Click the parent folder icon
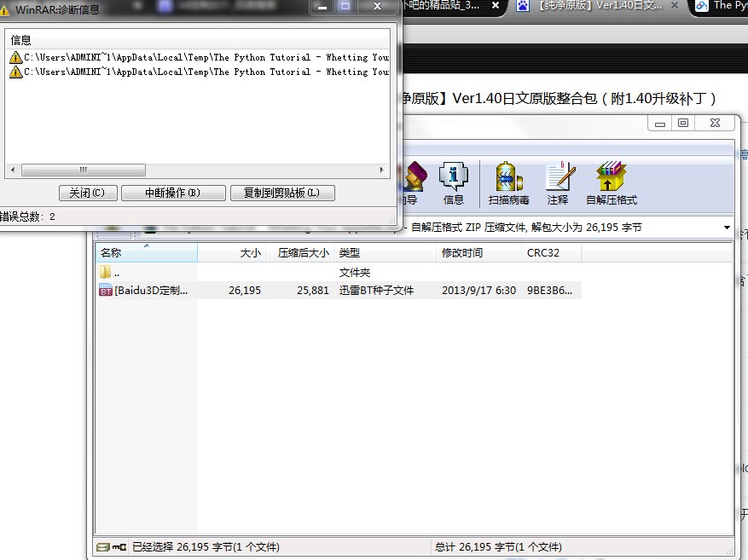 [x=106, y=272]
